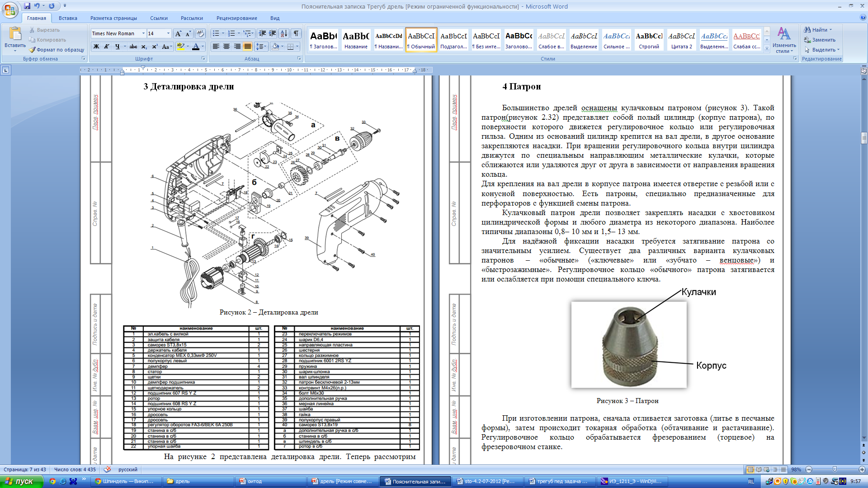
Task: Open the Aa change case dropdown
Action: point(166,47)
